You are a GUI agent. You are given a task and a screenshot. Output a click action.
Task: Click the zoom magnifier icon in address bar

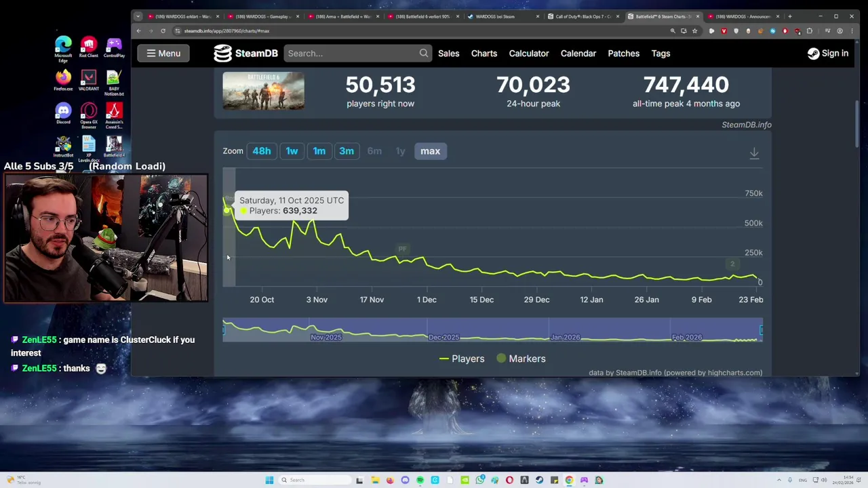point(673,31)
